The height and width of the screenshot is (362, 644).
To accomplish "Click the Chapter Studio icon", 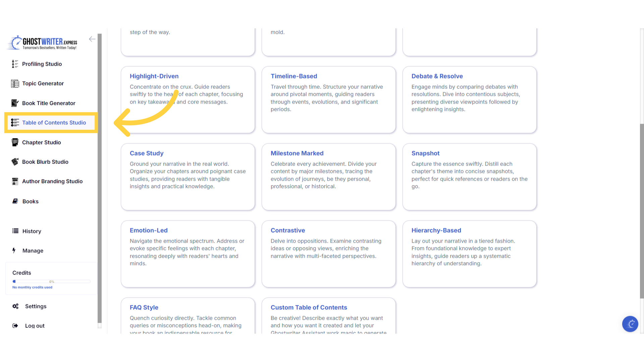I will 15,142.
